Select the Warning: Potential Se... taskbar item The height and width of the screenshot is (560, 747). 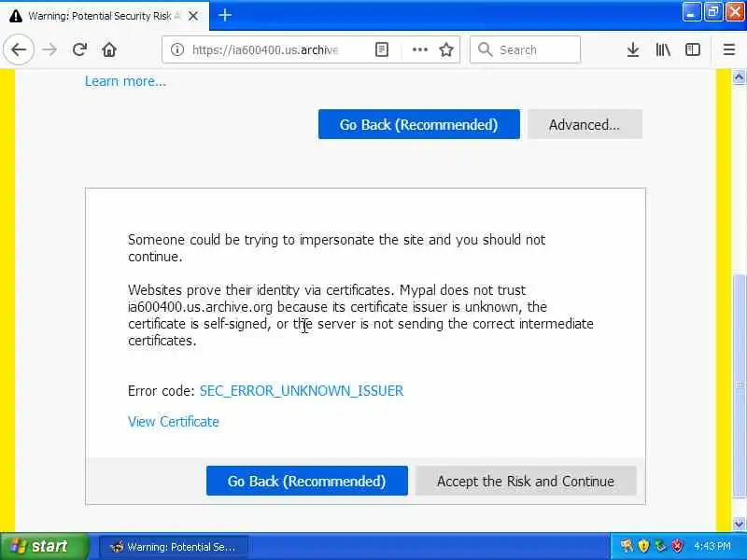[174, 547]
